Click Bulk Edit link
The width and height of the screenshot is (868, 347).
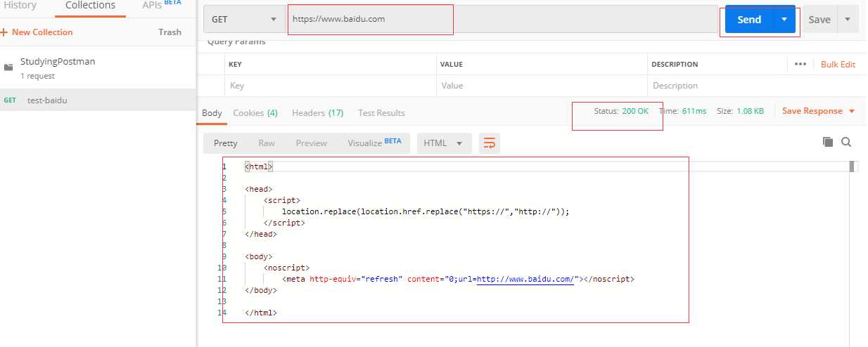[838, 64]
